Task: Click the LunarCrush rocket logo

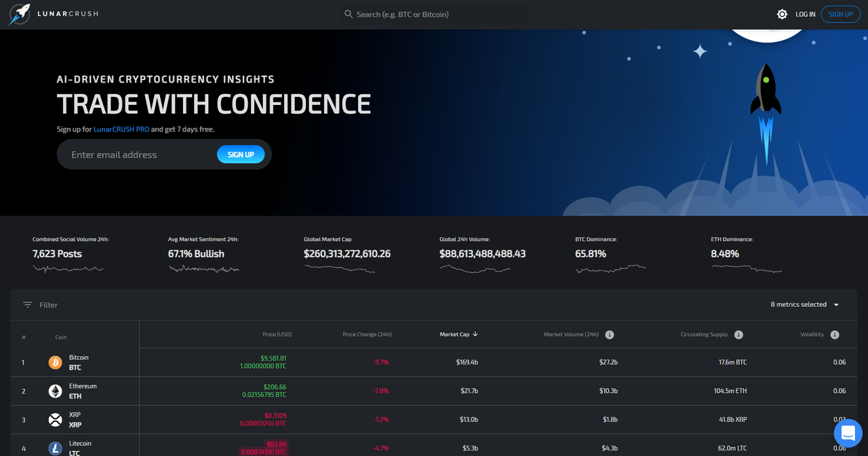Action: [19, 14]
